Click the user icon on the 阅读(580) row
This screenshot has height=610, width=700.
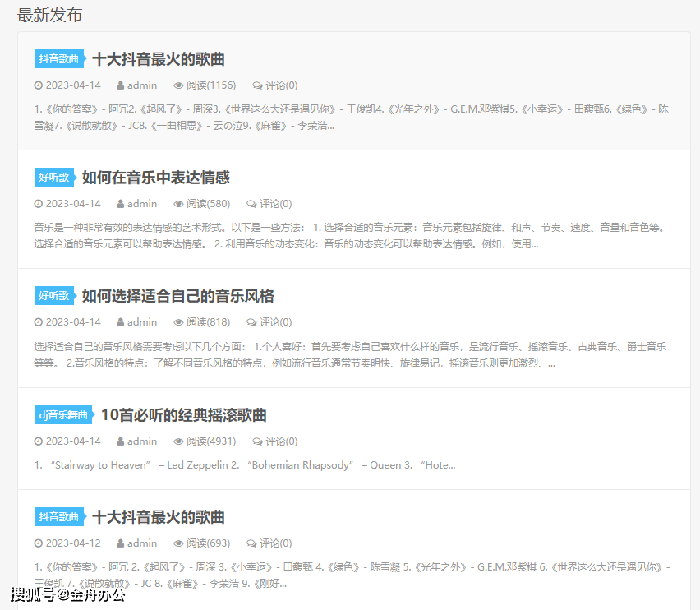121,204
